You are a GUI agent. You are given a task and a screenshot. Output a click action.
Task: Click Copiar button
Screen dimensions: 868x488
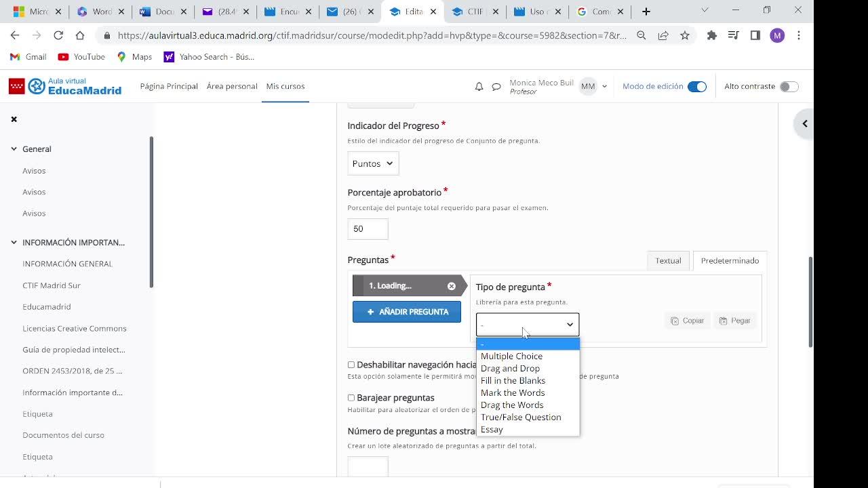pyautogui.click(x=688, y=321)
